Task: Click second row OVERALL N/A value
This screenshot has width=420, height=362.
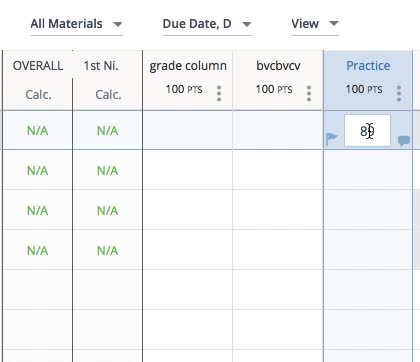Action: coord(37,171)
